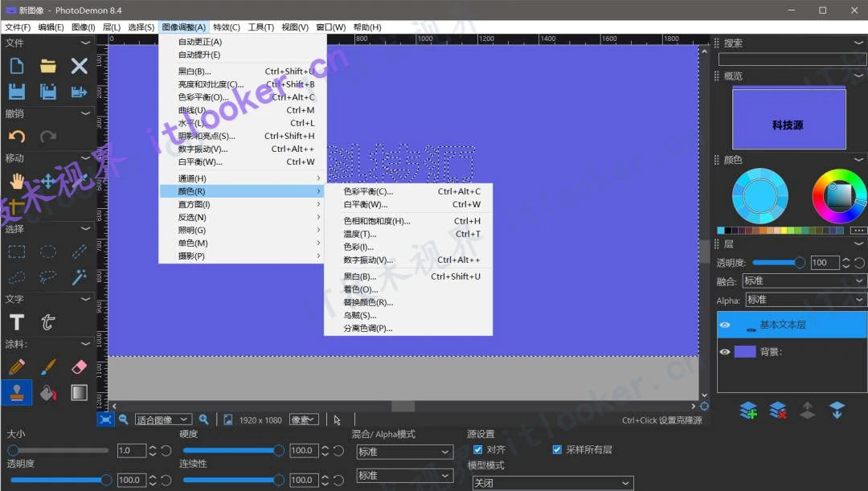Image resolution: width=868 pixels, height=491 pixels.
Task: Select the Paint Bucket tool
Action: pos(47,392)
